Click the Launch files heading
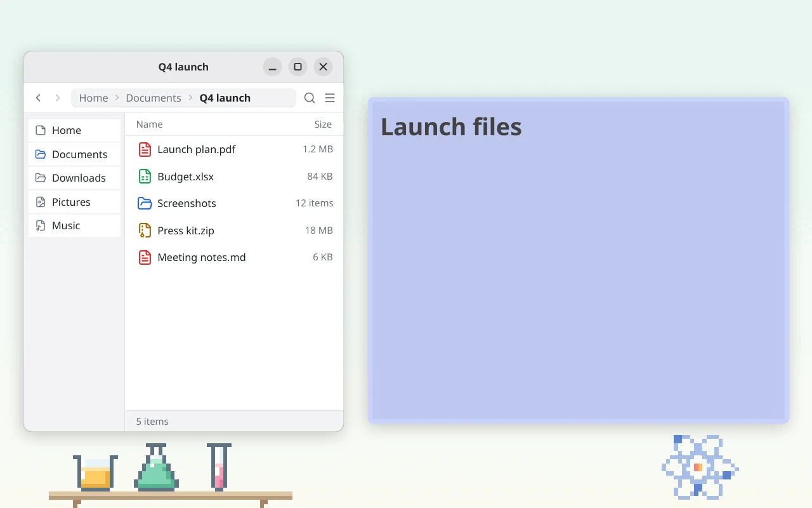This screenshot has width=812, height=508. coord(451,127)
